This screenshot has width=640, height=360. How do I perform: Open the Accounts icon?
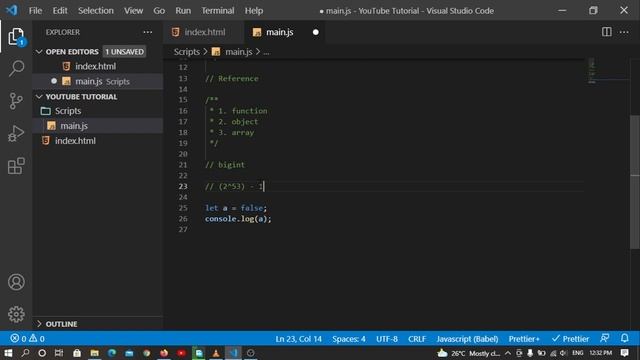16,282
